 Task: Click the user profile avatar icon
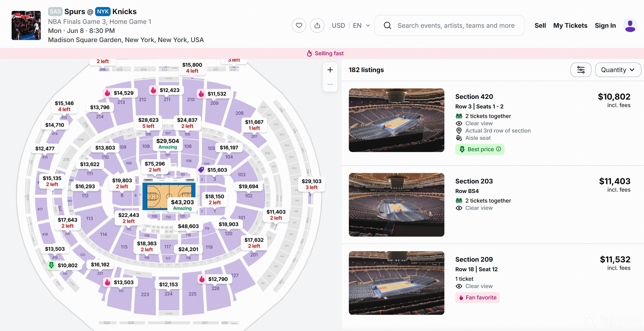[x=630, y=25]
